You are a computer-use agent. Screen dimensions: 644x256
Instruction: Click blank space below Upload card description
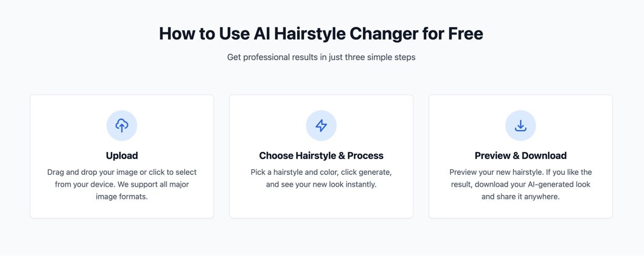[122, 209]
